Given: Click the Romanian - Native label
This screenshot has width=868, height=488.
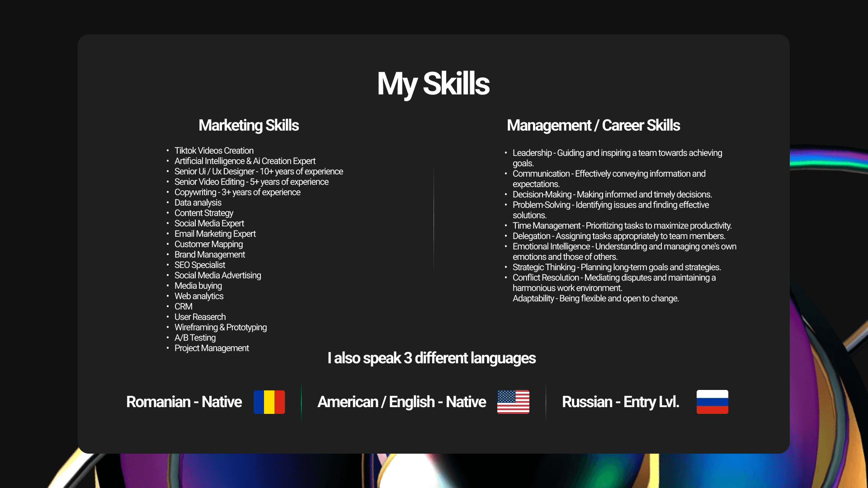Looking at the screenshot, I should (184, 402).
